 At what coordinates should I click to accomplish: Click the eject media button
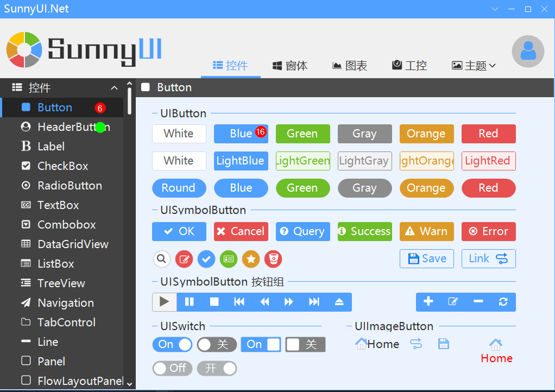pyautogui.click(x=339, y=302)
